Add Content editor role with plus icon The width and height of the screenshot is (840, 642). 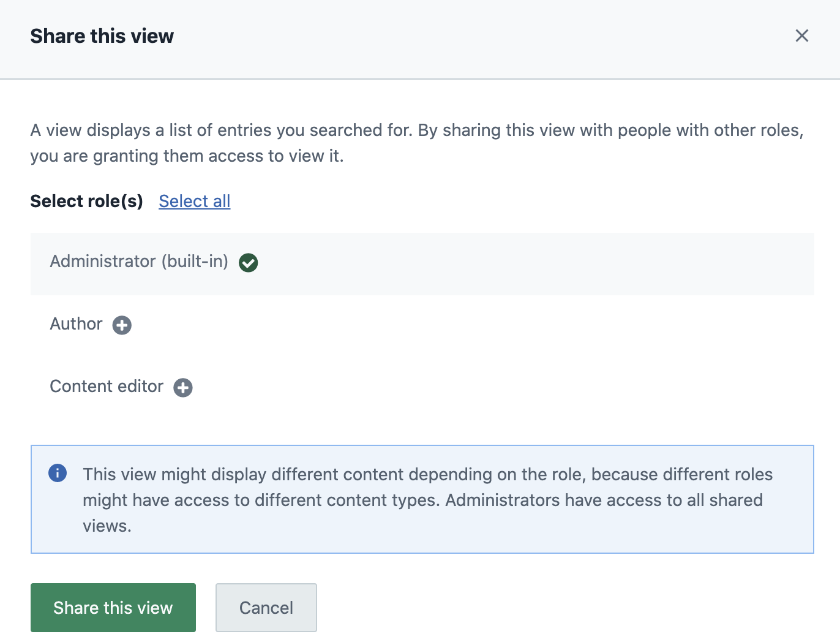coord(183,388)
